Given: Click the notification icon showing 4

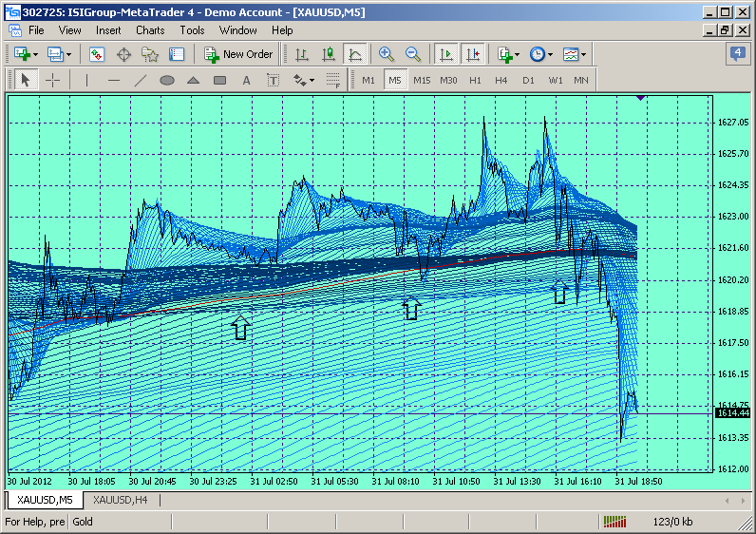Looking at the screenshot, I should coord(738,53).
